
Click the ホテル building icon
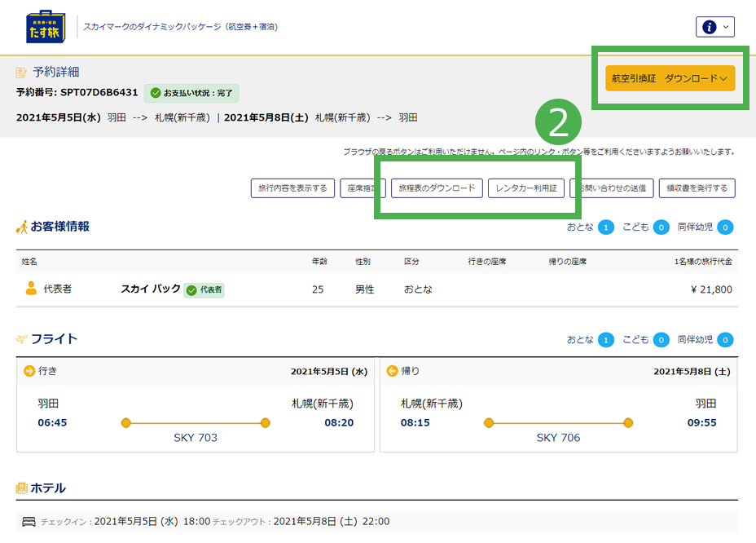pyautogui.click(x=22, y=488)
